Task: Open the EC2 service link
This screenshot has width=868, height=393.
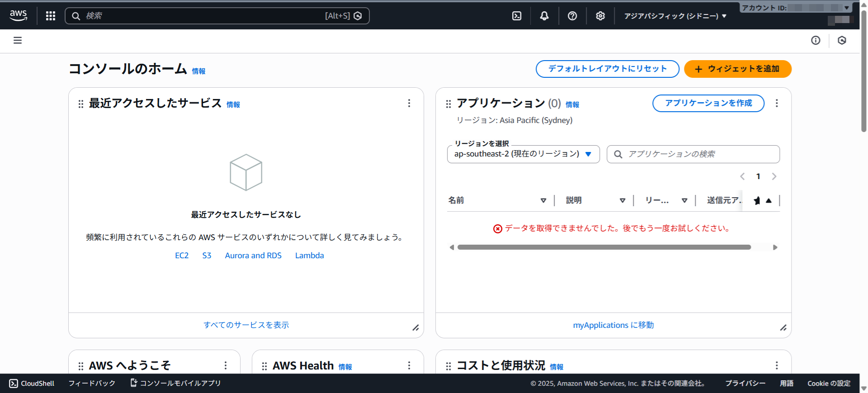Action: pos(182,256)
